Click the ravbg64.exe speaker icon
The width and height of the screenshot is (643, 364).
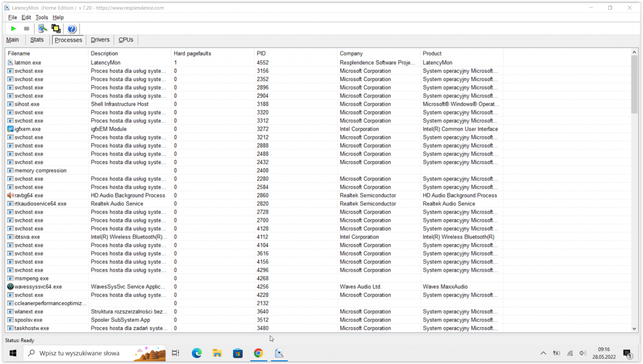[x=10, y=195]
